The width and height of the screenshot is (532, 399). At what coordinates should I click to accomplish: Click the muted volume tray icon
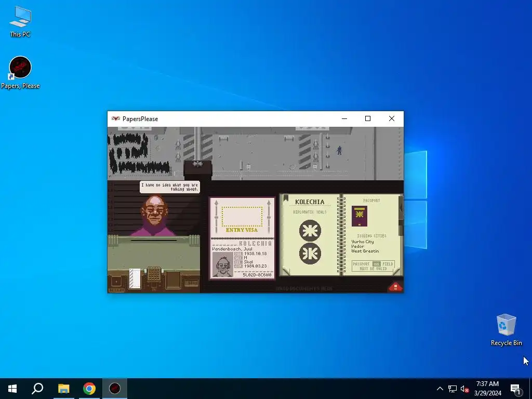coord(464,389)
